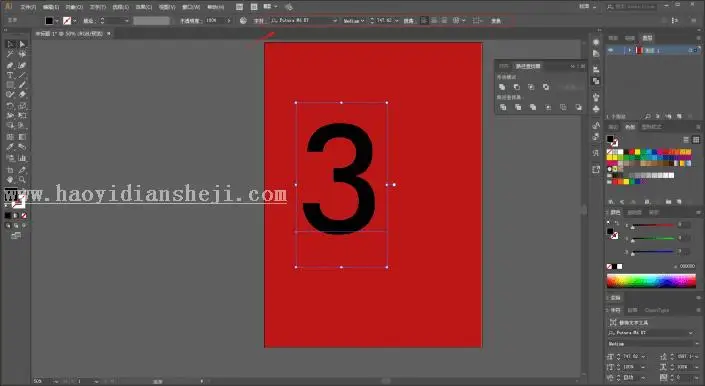Open 变换 link in control bar
Image resolution: width=705 pixels, height=386 pixels.
pyautogui.click(x=495, y=21)
